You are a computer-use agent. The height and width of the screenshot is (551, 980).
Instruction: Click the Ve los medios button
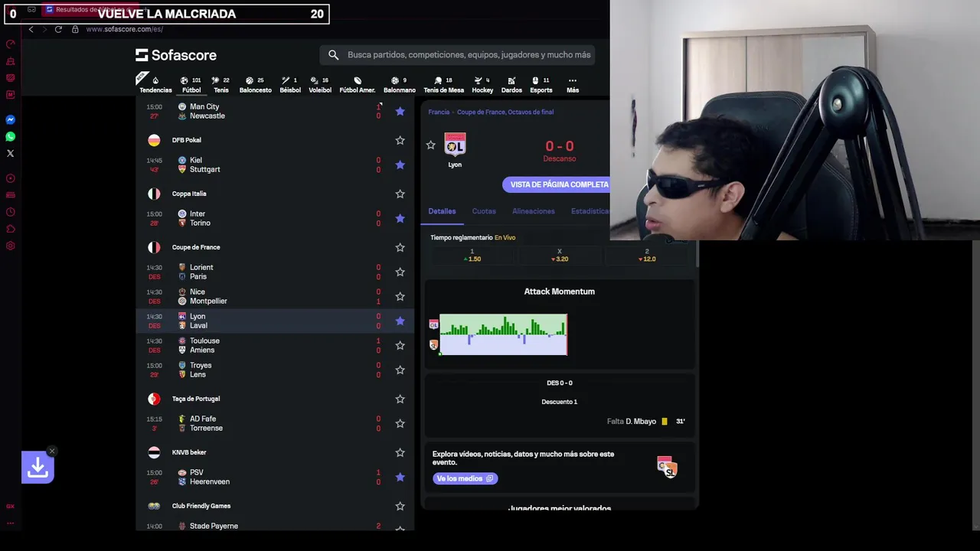point(465,478)
